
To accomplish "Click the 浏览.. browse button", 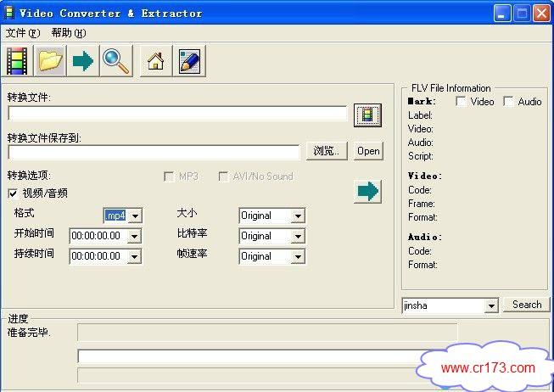I will tap(327, 151).
